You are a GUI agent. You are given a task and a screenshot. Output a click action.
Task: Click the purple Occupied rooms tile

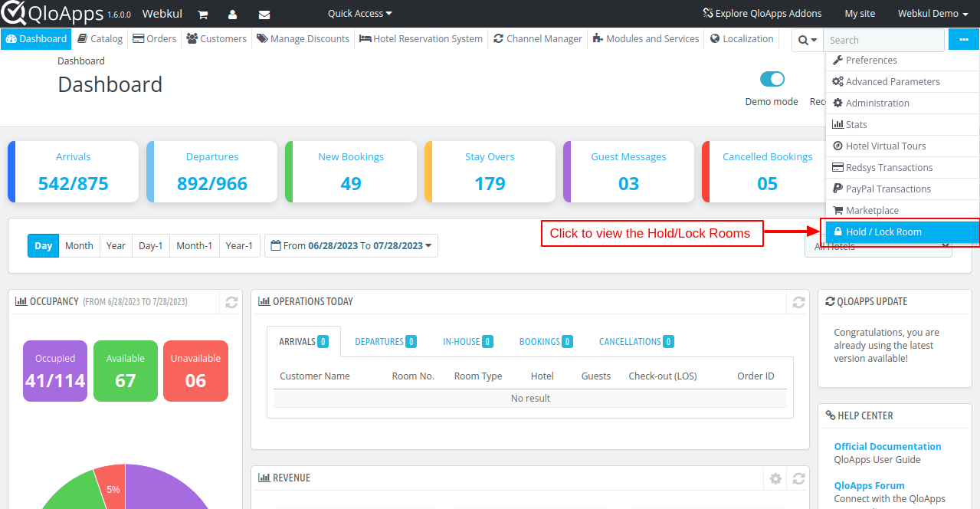[55, 371]
